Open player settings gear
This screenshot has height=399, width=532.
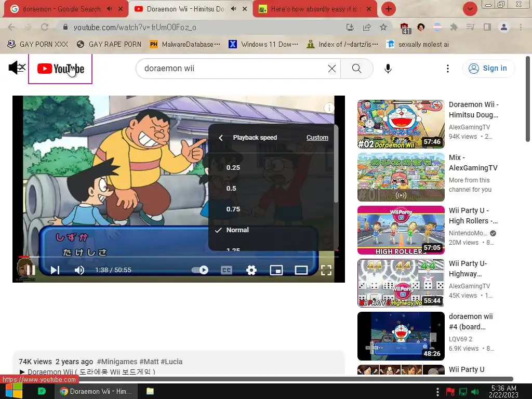click(x=251, y=270)
